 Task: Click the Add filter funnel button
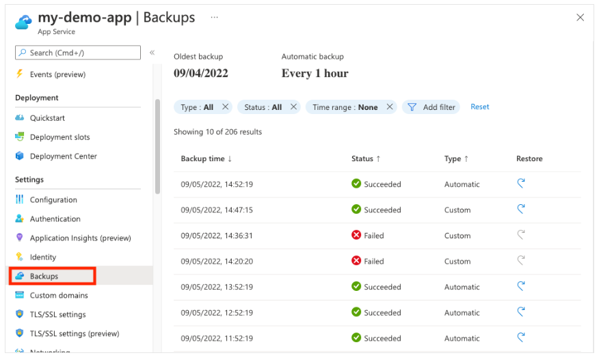coord(431,107)
